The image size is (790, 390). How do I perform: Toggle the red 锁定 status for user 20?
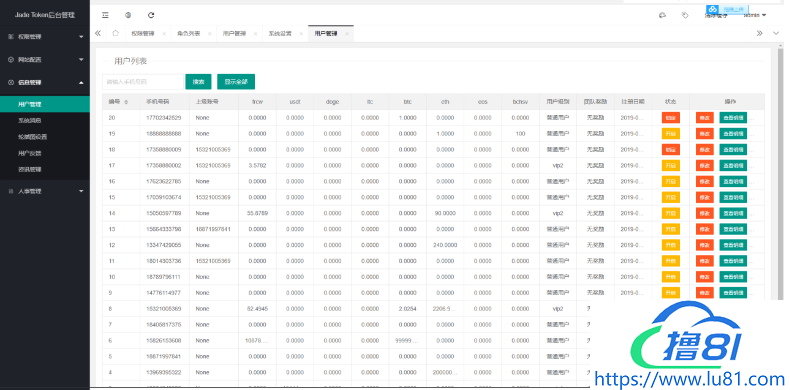point(671,118)
